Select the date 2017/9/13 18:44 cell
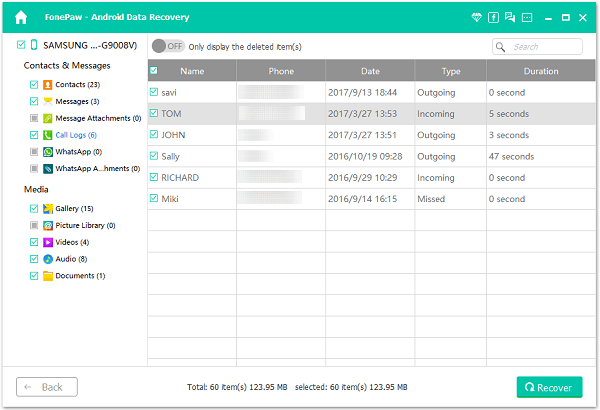Screen dimensions: 600x410 pyautogui.click(x=370, y=92)
